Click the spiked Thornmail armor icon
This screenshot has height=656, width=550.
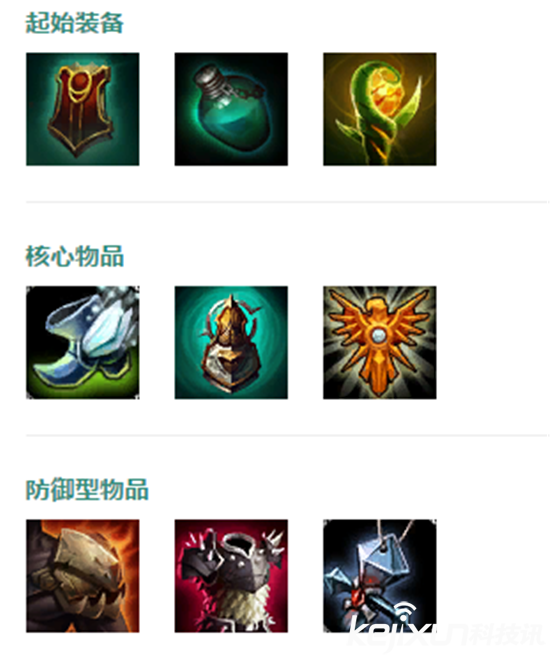[x=231, y=576]
